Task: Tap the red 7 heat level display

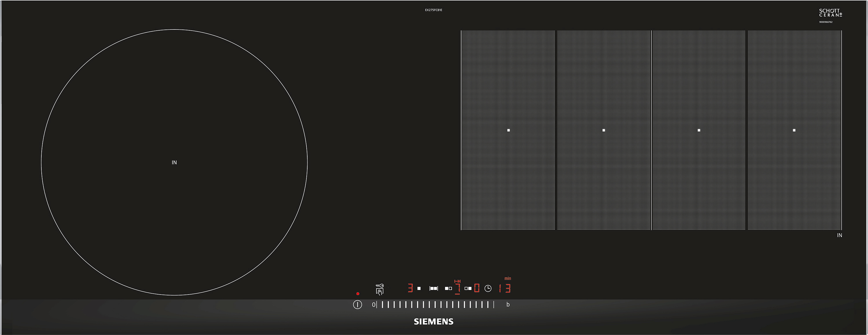Action: (x=458, y=288)
